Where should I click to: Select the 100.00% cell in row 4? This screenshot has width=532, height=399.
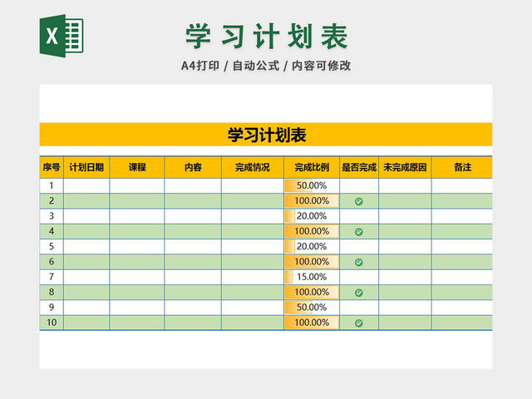pos(312,231)
